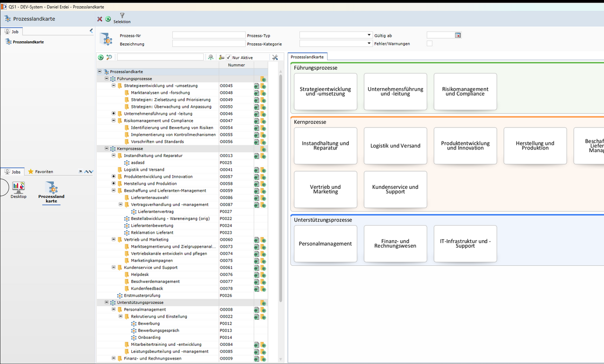The height and width of the screenshot is (364, 604).
Task: Click add-document icon in row O0022
Action: pyautogui.click(x=256, y=317)
